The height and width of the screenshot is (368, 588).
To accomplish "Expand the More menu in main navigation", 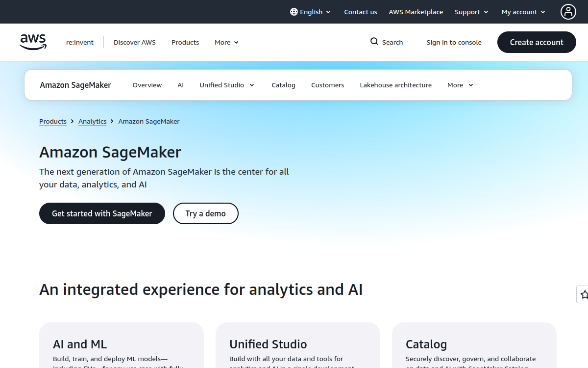I will (226, 42).
